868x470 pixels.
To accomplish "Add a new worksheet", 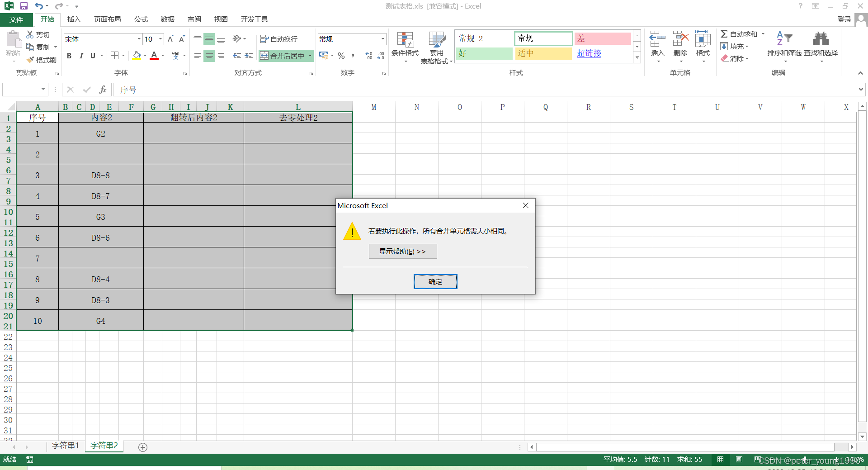I will (x=143, y=447).
